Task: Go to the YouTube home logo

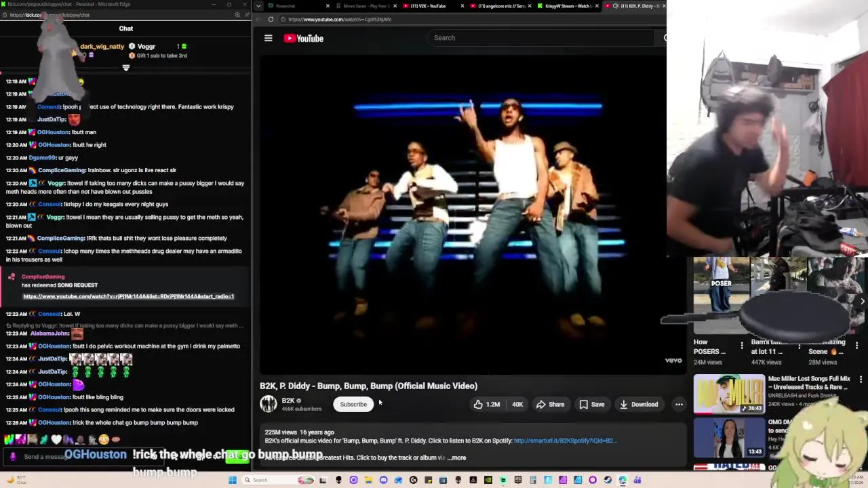Action: point(303,38)
